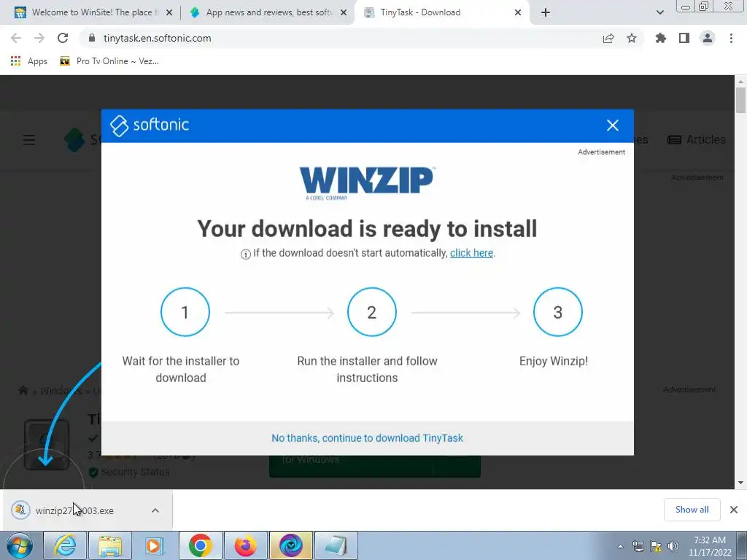
Task: Open the Softonic hamburger menu
Action: pos(29,140)
